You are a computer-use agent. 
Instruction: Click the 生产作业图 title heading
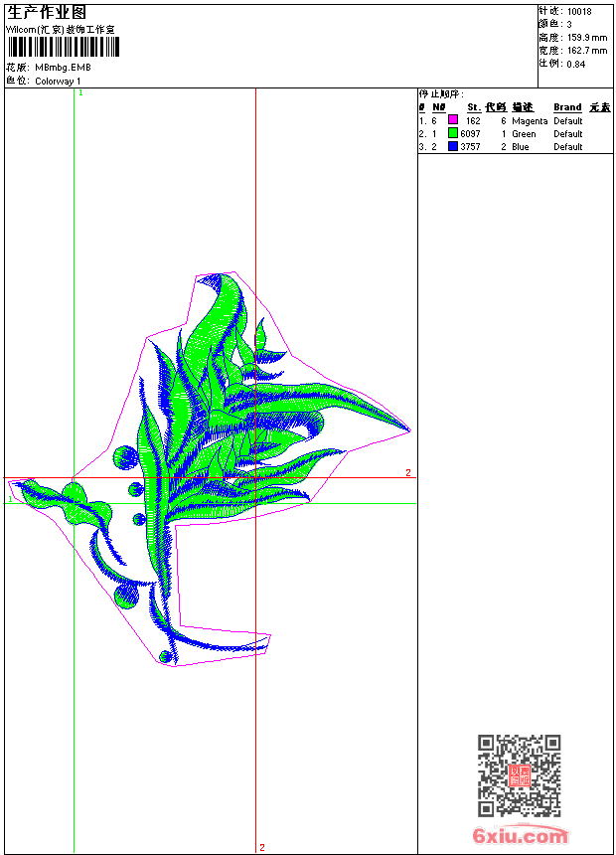pyautogui.click(x=47, y=13)
